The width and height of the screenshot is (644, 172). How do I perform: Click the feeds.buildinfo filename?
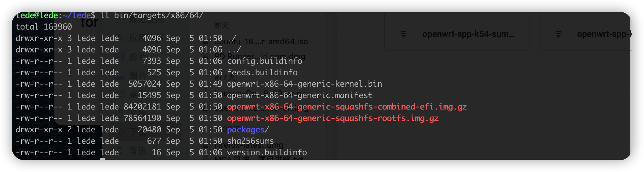click(x=262, y=73)
